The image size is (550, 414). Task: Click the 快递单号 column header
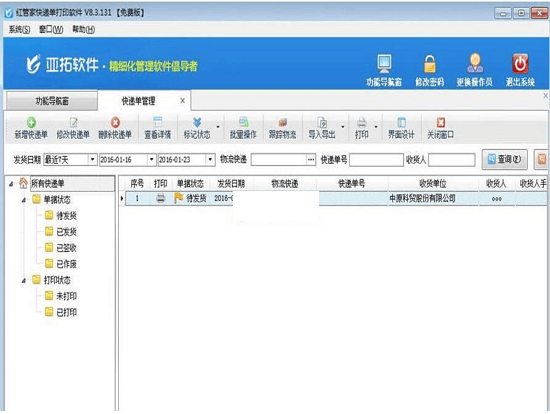click(x=351, y=183)
